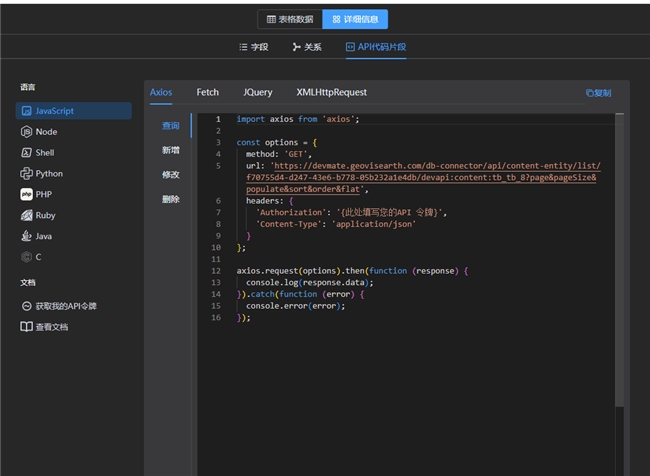The image size is (650, 476).
Task: Choose Ruby as the language
Action: tap(74, 215)
